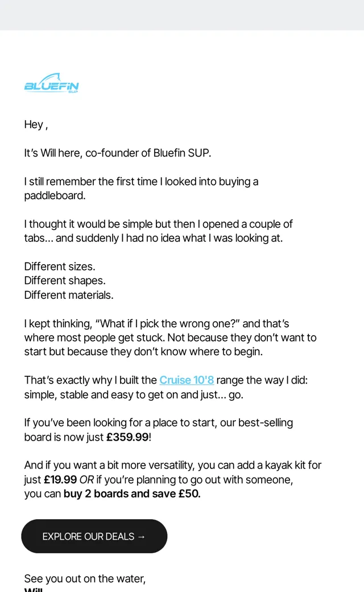The width and height of the screenshot is (364, 592).
Task: Click the 'Different materials.' line
Action: (x=69, y=295)
